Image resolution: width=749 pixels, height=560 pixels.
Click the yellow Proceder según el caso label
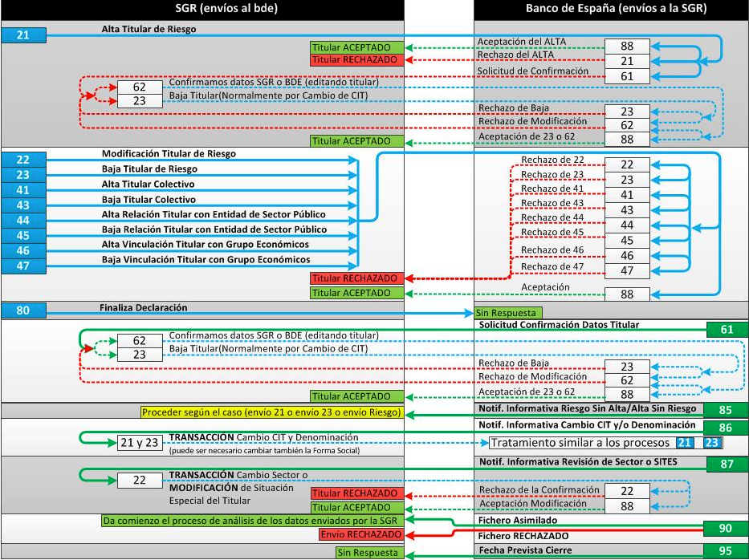[x=271, y=412]
